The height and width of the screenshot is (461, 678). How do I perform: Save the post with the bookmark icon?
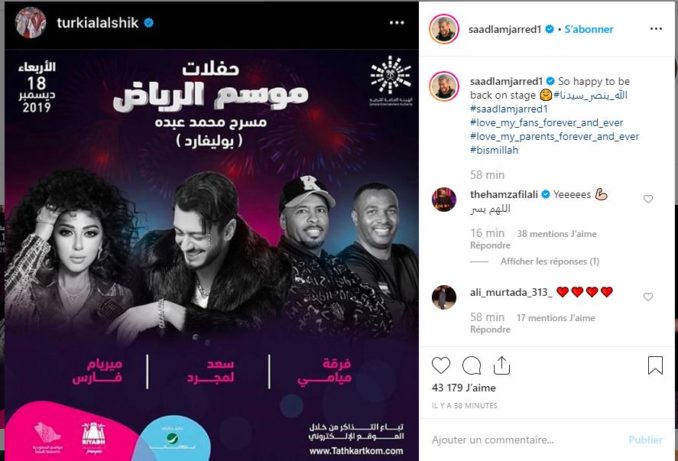(656, 365)
